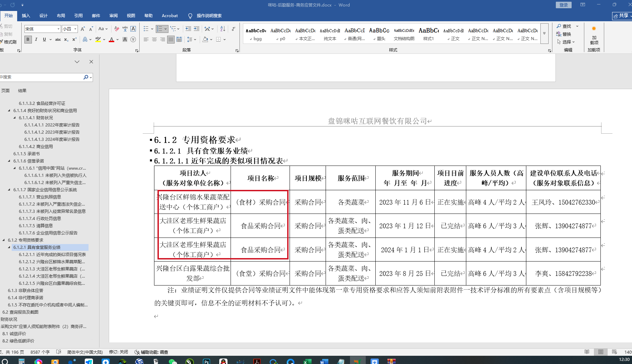Collapse the 6.1.2.1 具有食堂服务业绩 heading
This screenshot has width=632, height=364.
tap(9, 247)
